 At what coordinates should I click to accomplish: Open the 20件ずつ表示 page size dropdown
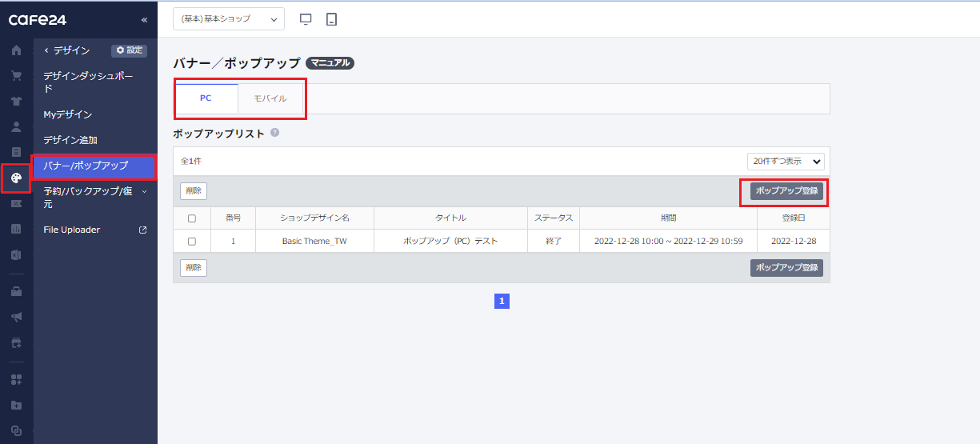tap(786, 161)
